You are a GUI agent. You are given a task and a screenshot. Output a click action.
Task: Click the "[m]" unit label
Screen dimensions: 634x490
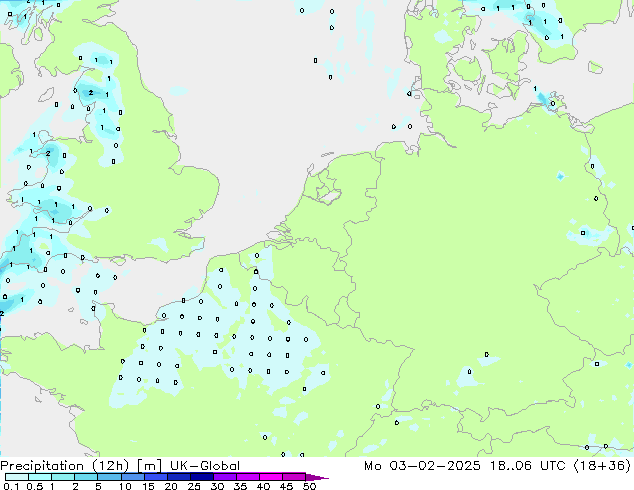pyautogui.click(x=149, y=466)
